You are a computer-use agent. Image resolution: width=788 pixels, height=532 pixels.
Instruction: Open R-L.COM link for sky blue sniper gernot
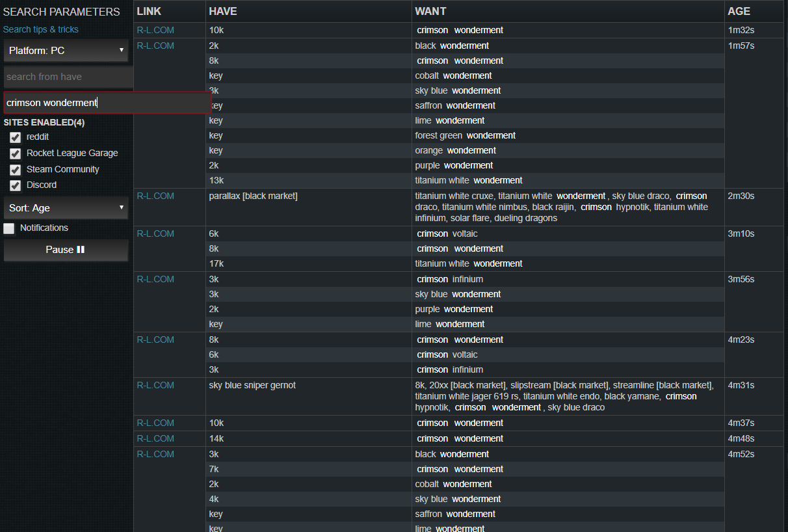(155, 385)
